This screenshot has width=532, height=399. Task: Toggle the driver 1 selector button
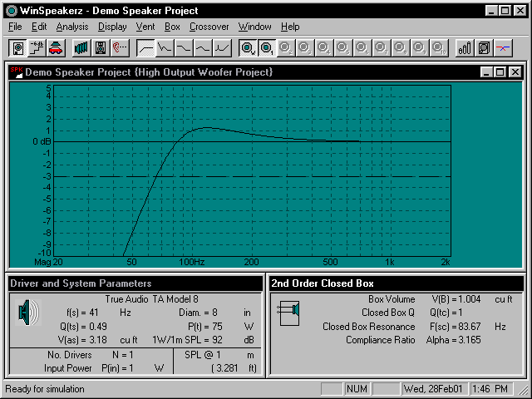(x=266, y=47)
